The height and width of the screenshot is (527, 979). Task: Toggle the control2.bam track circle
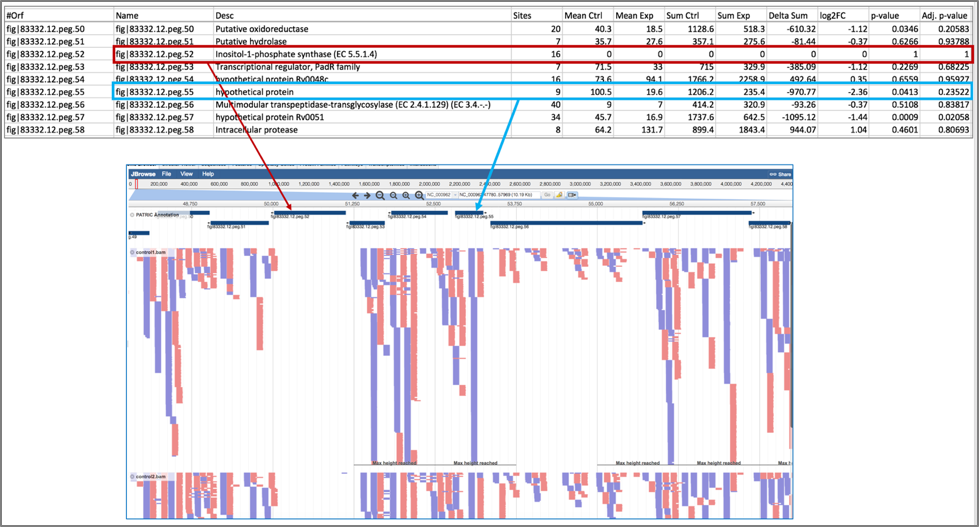point(133,476)
